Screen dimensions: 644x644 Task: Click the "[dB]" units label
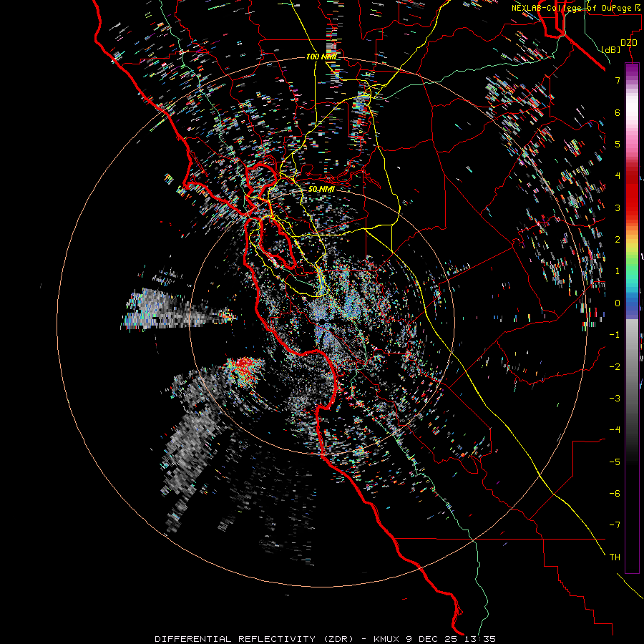pos(610,49)
